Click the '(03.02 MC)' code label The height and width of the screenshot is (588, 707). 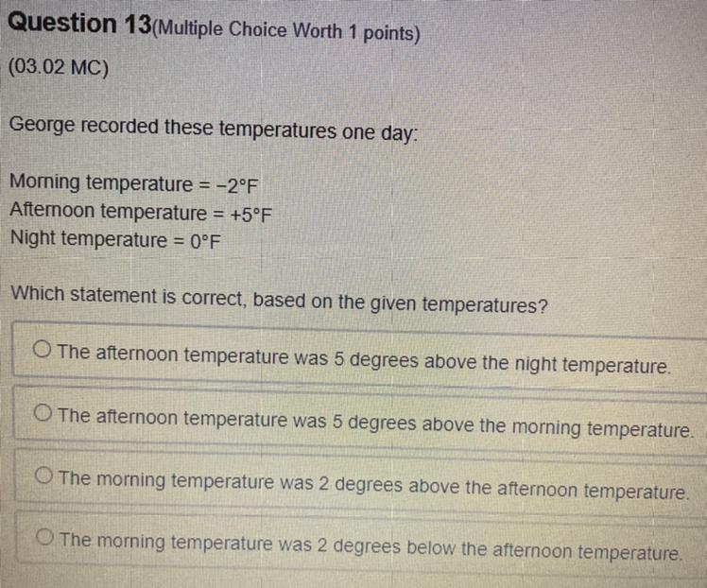pyautogui.click(x=59, y=68)
